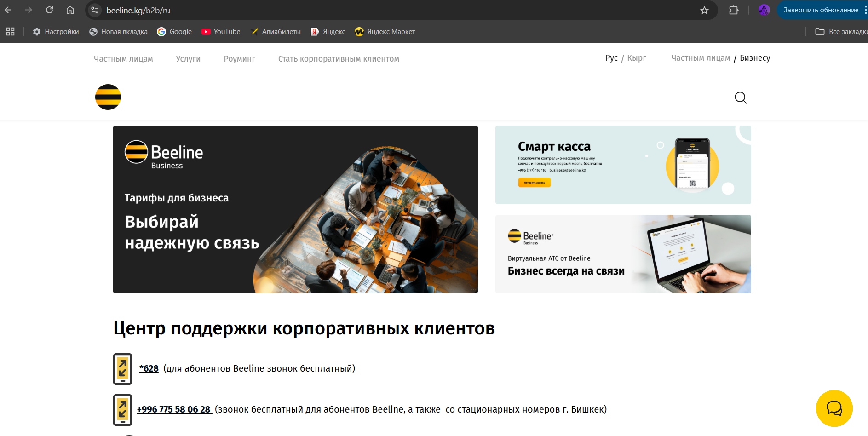Image resolution: width=868 pixels, height=436 pixels.
Task: Open the YouTube bookmark
Action: [221, 32]
